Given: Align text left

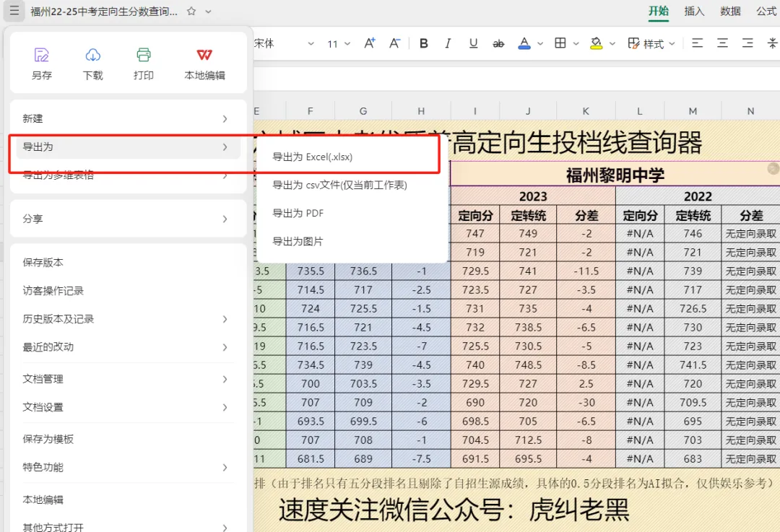Looking at the screenshot, I should point(698,44).
